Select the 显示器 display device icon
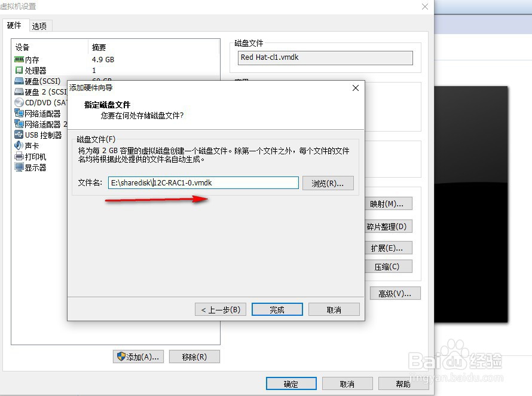 point(31,167)
